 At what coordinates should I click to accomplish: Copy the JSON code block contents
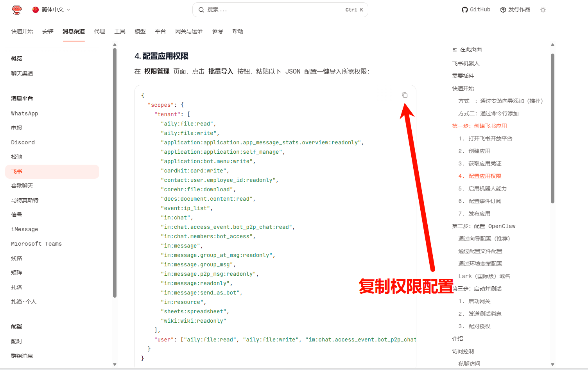(x=405, y=95)
